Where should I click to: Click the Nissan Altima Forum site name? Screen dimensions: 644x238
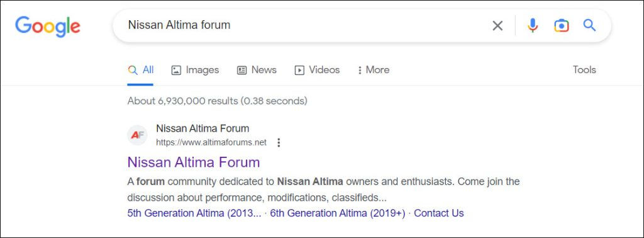[x=203, y=128]
